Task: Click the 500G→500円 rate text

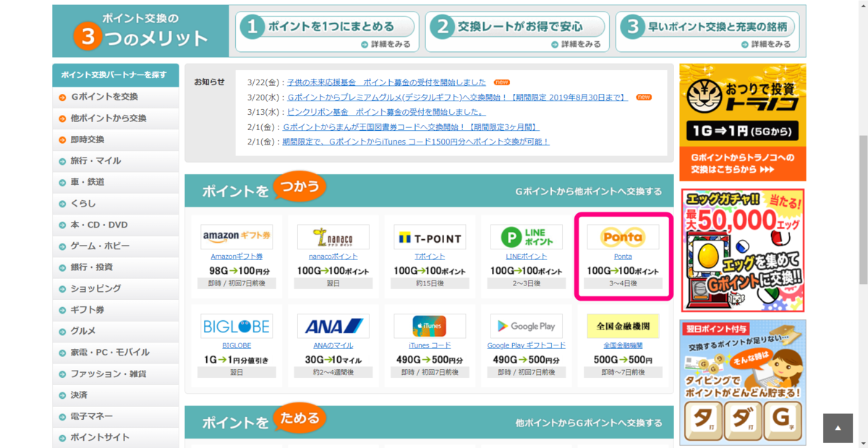Action: [x=623, y=360]
